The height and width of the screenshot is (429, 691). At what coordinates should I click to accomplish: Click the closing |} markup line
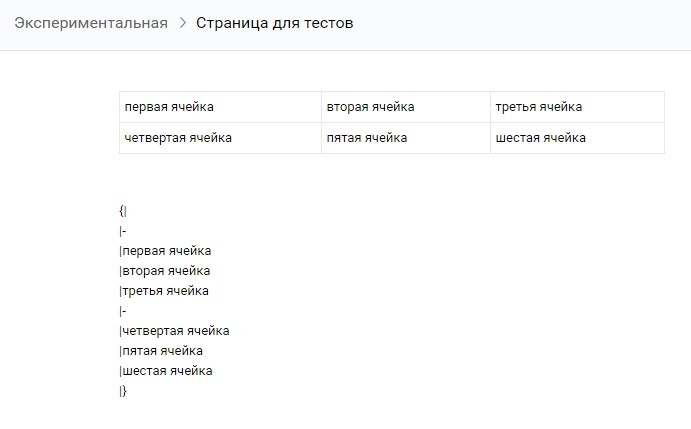click(123, 391)
